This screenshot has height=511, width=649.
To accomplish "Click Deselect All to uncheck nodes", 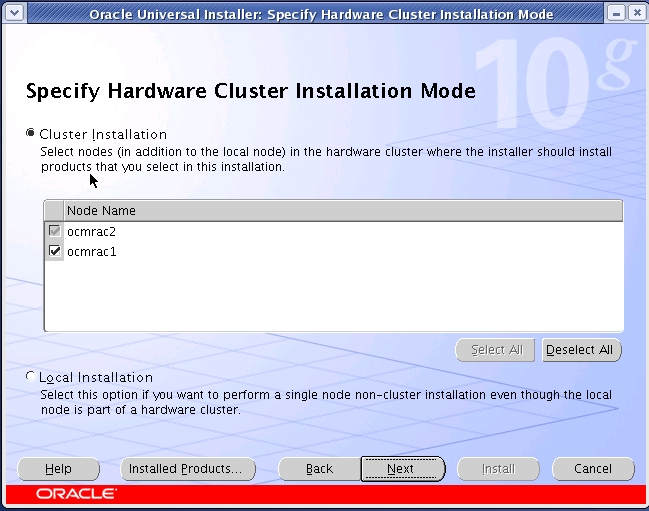I will pyautogui.click(x=582, y=350).
